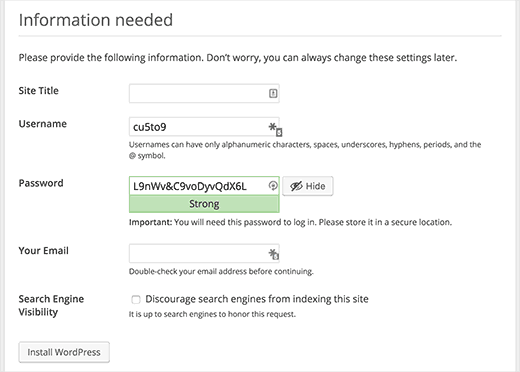Screen dimensions: 520x372
Task: Toggle the Hide password button
Action: pos(308,186)
